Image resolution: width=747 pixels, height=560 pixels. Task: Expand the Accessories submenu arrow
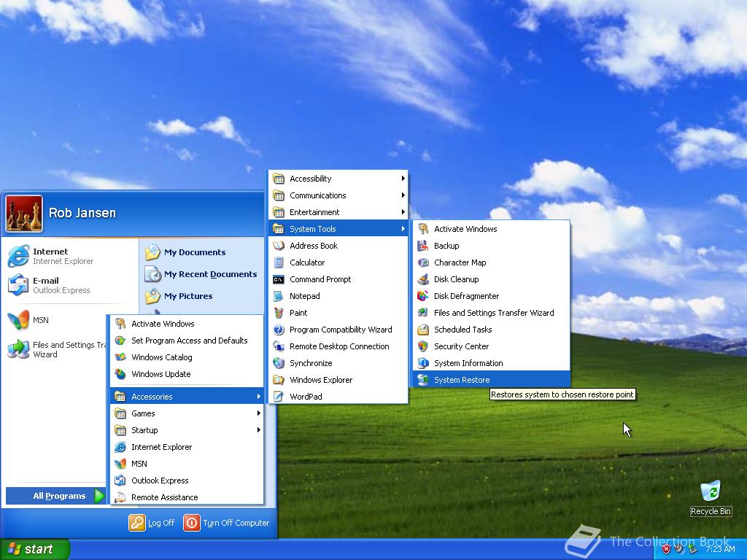[258, 396]
